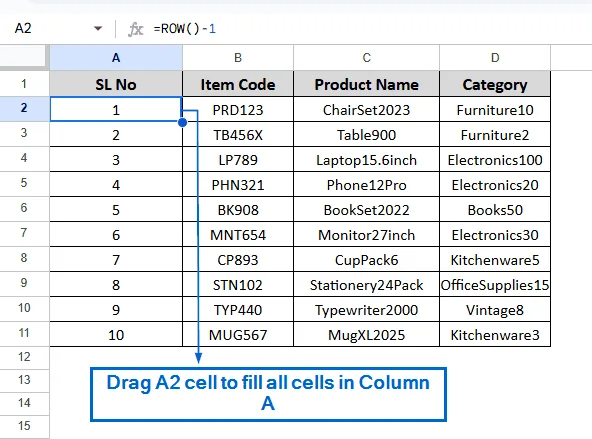Select row 3 header
Screen dimensions: 592x439
24,133
